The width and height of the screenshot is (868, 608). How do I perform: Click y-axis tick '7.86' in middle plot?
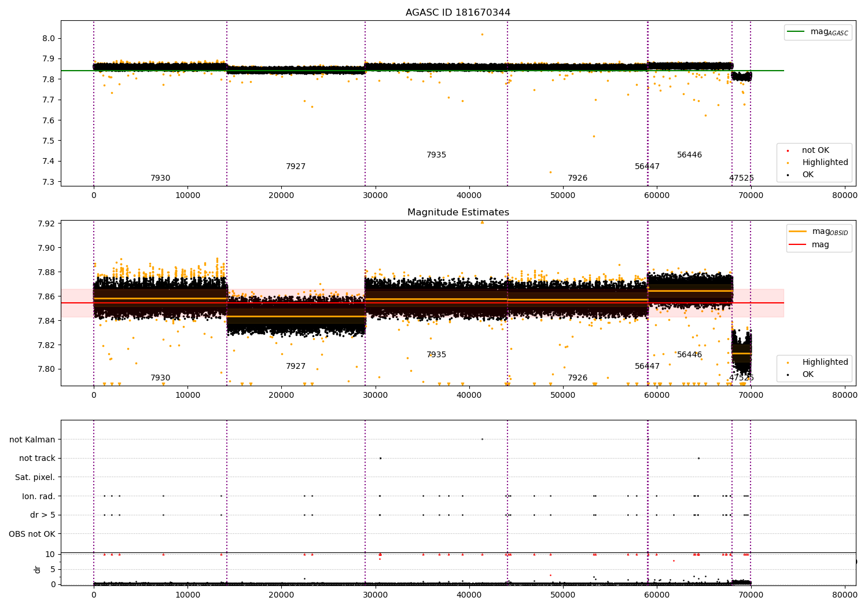coord(46,297)
